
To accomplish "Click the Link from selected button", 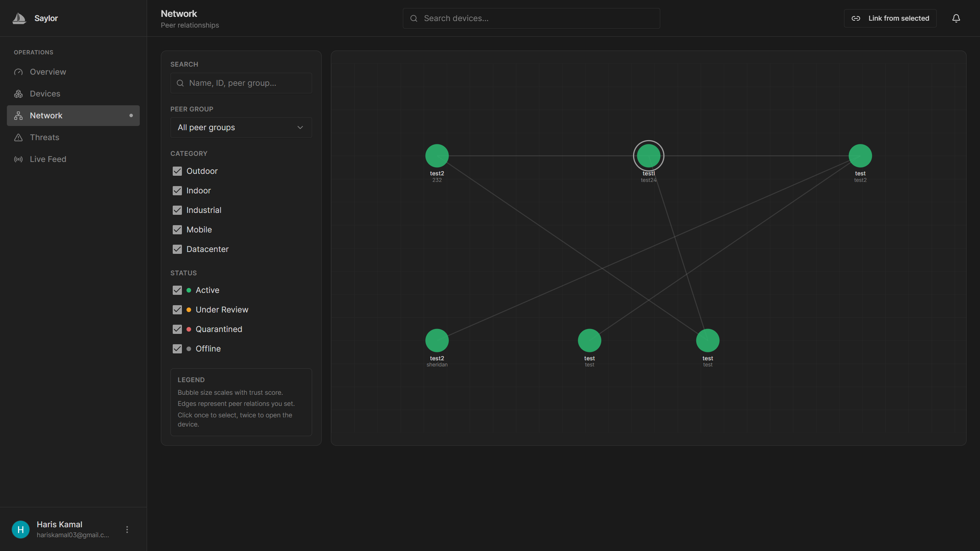I will pos(890,18).
